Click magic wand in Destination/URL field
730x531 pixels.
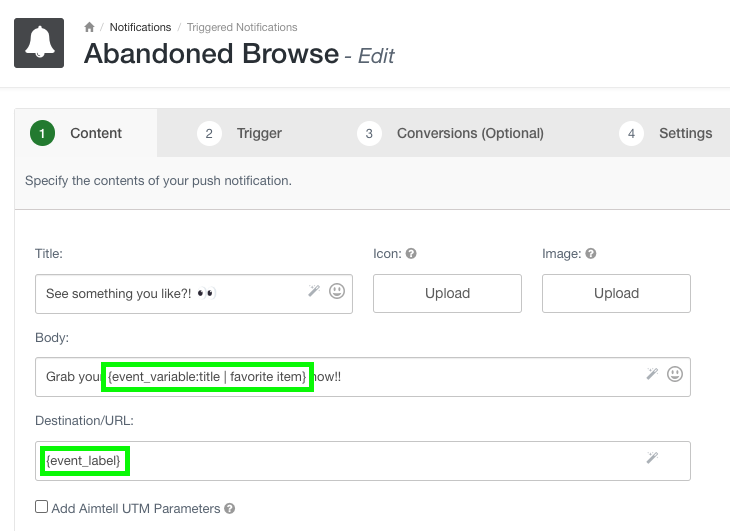(x=653, y=458)
